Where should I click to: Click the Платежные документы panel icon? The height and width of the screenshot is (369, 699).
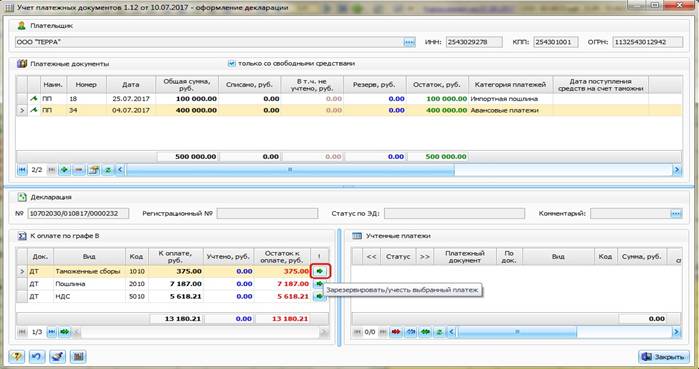point(22,64)
